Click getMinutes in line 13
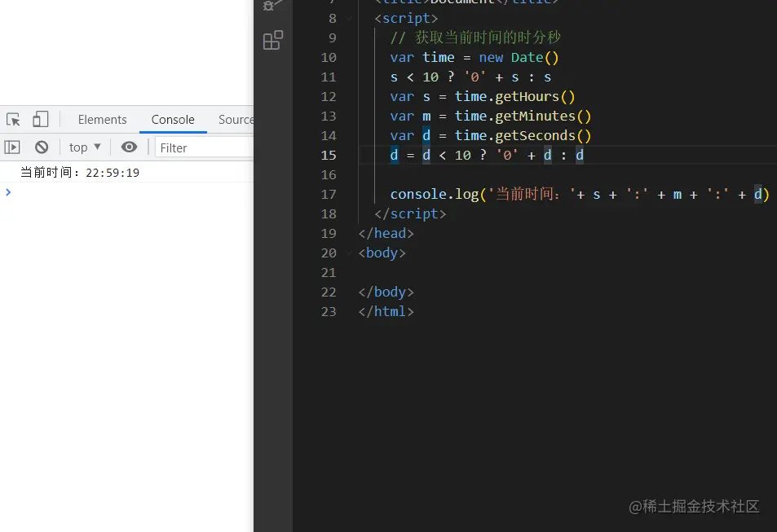 (535, 116)
